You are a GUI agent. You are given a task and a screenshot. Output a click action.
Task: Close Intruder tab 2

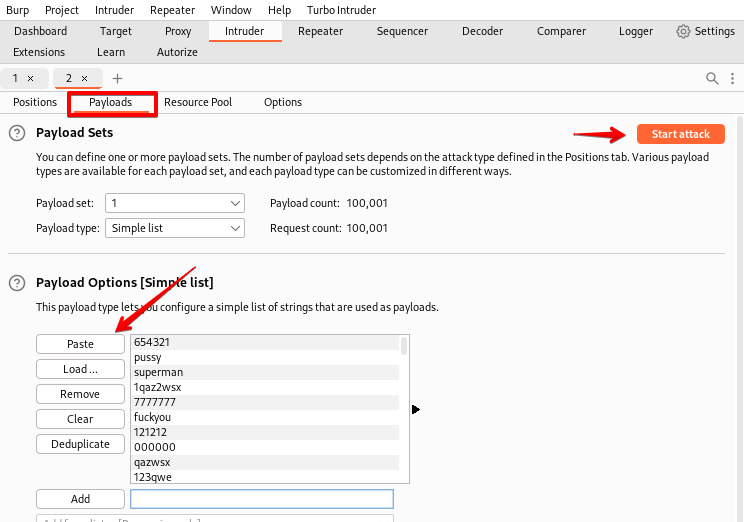pyautogui.click(x=84, y=78)
